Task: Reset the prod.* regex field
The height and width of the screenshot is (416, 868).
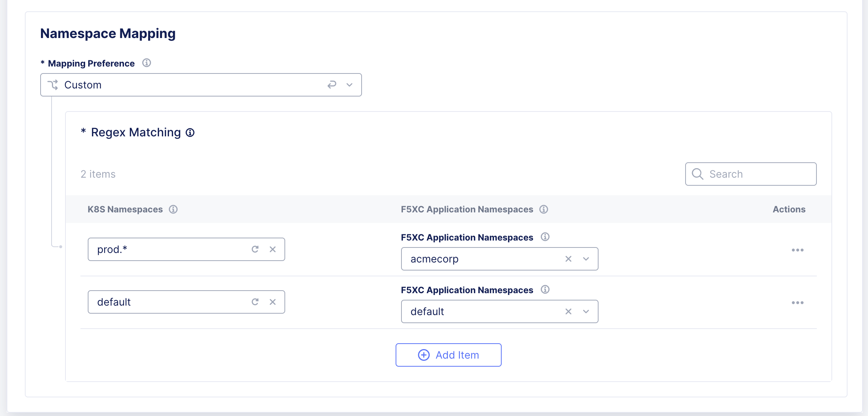Action: (255, 249)
